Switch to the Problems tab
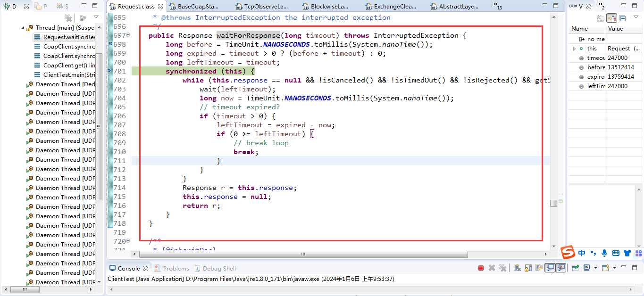The image size is (644, 296). [171, 268]
